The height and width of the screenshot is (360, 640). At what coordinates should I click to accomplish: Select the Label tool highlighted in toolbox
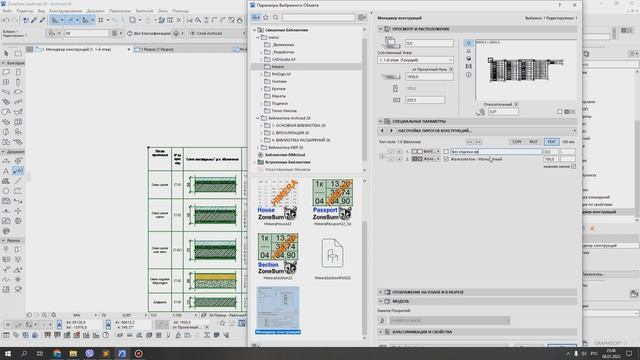18,171
